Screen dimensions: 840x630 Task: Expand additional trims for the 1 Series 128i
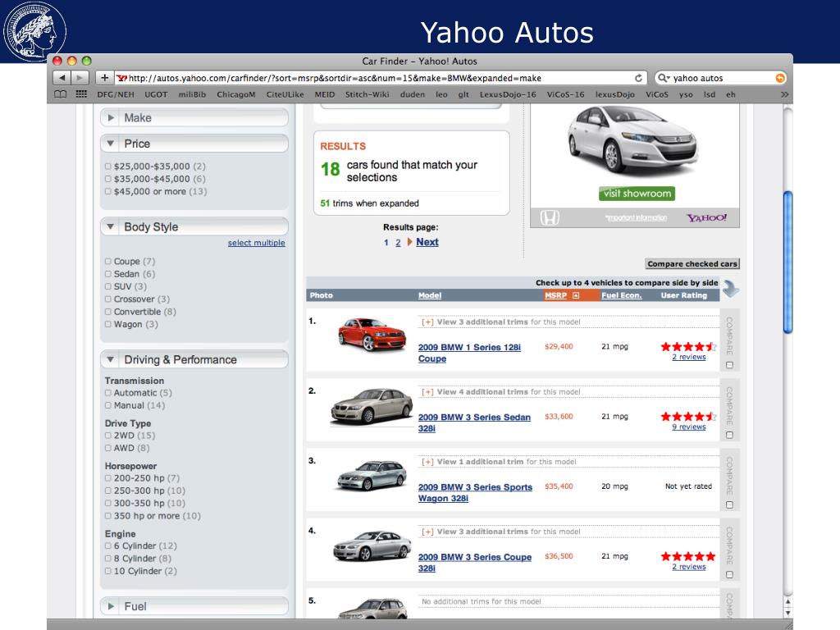427,322
